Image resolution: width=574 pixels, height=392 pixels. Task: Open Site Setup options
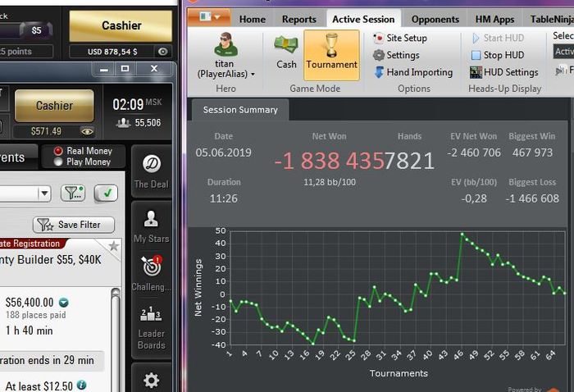coord(400,38)
